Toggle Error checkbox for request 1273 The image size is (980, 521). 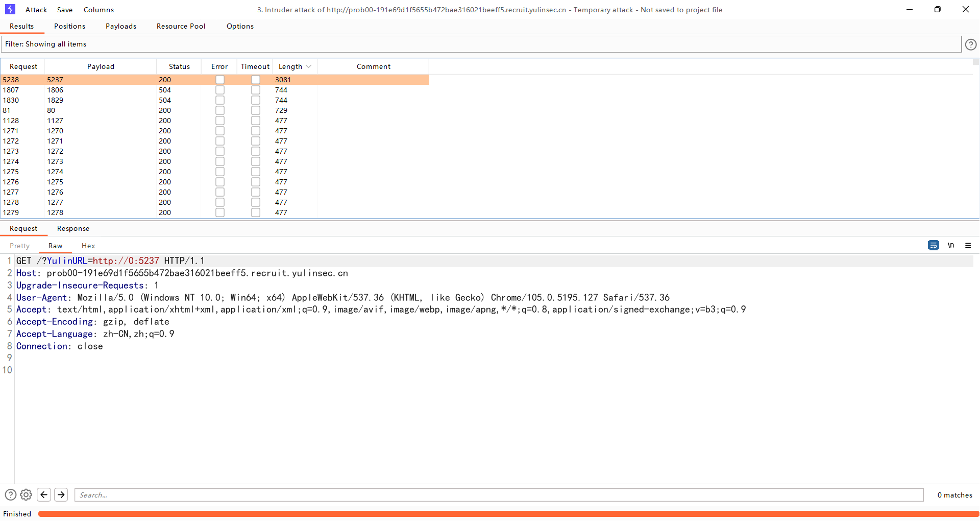click(x=220, y=151)
